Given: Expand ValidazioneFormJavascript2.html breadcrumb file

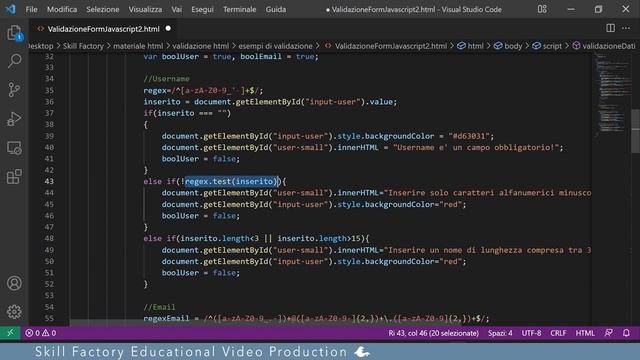Looking at the screenshot, I should [391, 46].
